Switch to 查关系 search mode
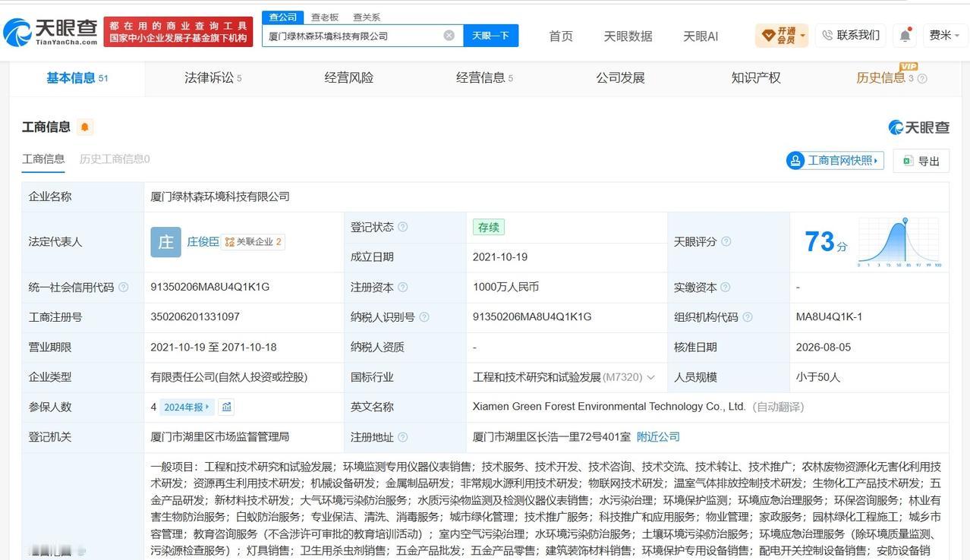 click(x=367, y=17)
